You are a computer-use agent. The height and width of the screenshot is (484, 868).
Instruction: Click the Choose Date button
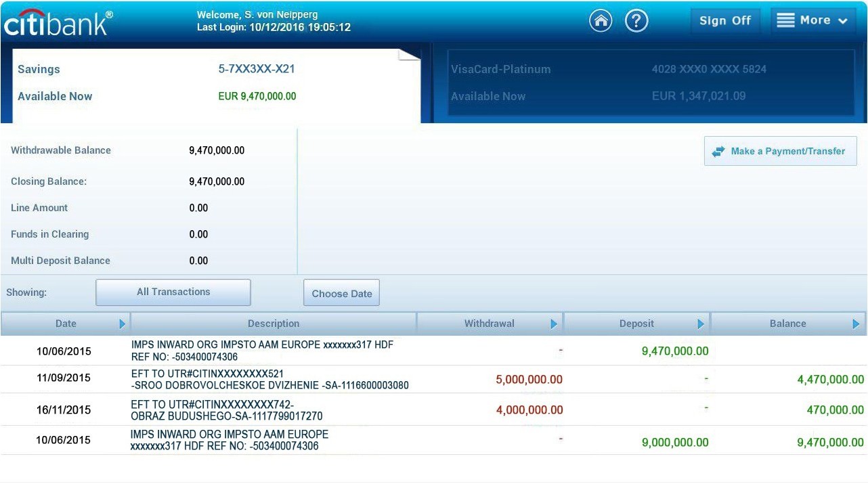(342, 293)
